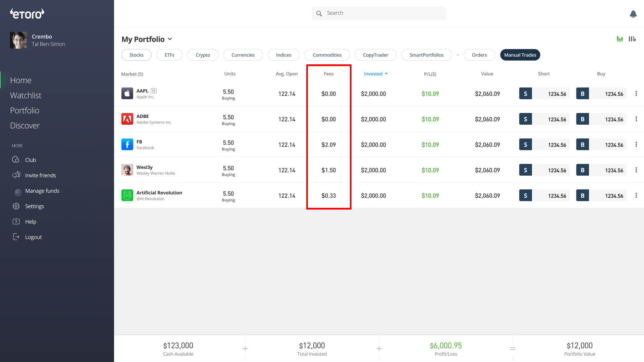644x362 pixels.
Task: Click the Buy button for AAPL
Action: (x=583, y=94)
